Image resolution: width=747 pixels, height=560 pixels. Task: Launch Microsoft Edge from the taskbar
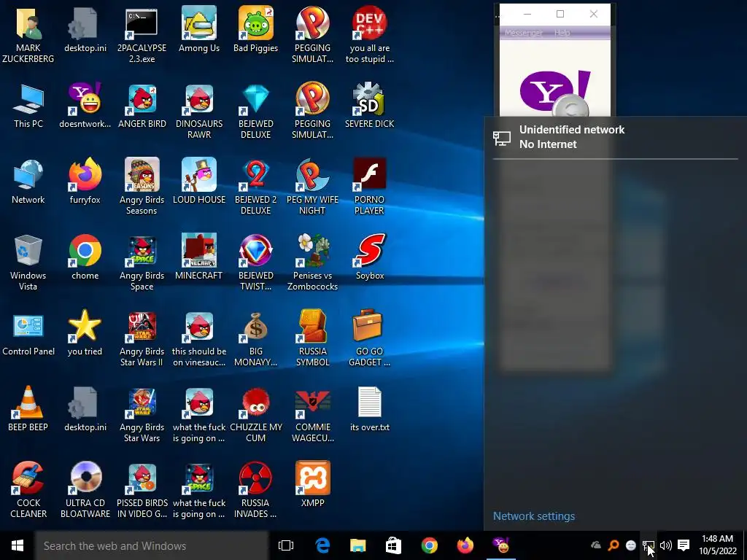point(322,545)
